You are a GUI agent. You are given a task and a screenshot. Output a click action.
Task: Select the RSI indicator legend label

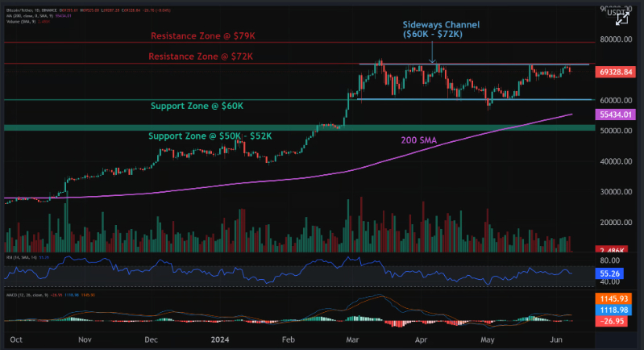[20, 256]
